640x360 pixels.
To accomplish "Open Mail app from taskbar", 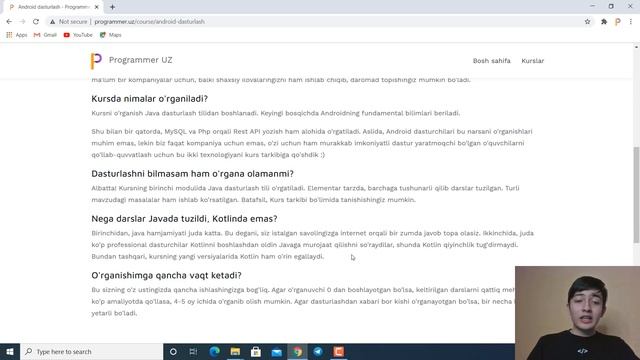I will pyautogui.click(x=277, y=351).
